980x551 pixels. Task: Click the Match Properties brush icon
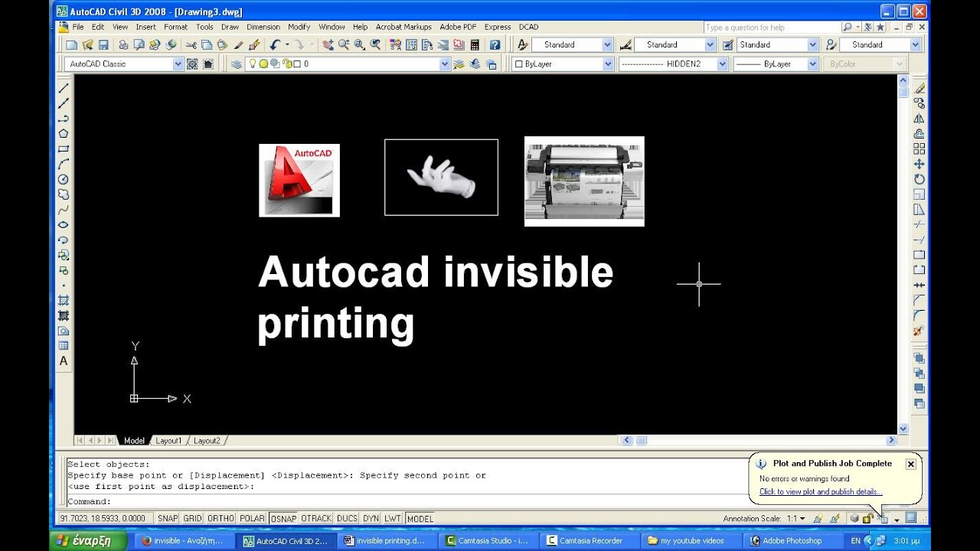[x=239, y=45]
